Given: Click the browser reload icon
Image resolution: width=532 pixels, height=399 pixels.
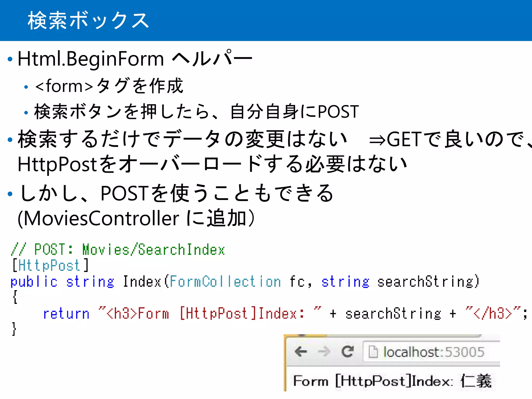Looking at the screenshot, I should click(x=348, y=352).
